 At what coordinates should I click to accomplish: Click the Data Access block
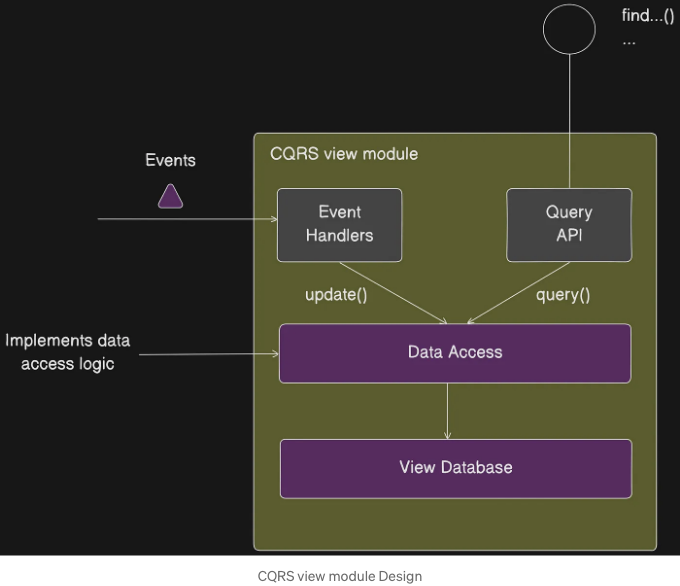tap(455, 353)
